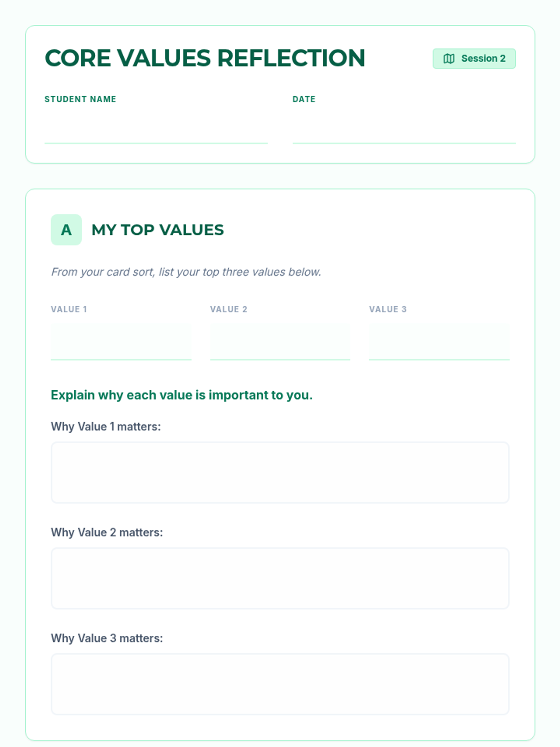
Task: Click the map icon in Session badge
Action: (x=448, y=59)
